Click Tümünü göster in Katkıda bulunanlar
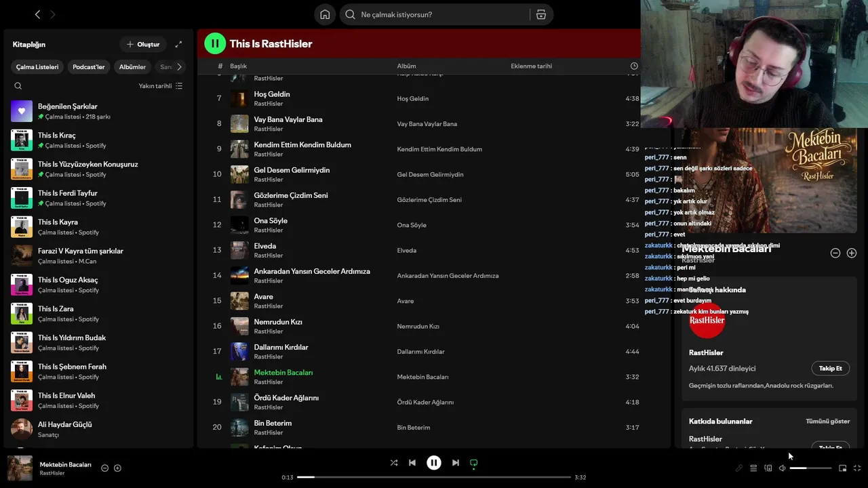This screenshot has height=488, width=868. point(827,421)
